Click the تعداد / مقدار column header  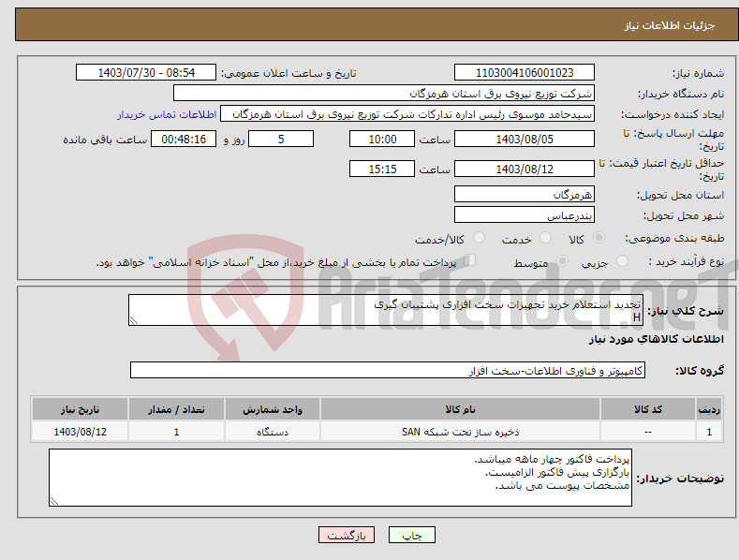pyautogui.click(x=176, y=409)
